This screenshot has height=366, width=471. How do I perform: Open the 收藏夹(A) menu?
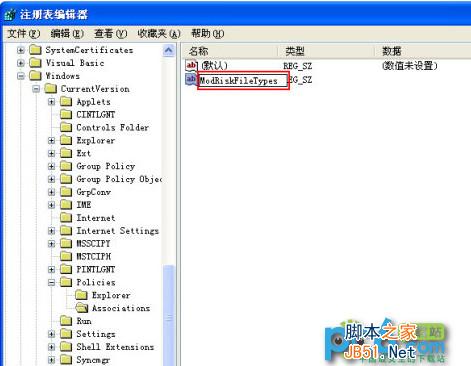tap(159, 34)
